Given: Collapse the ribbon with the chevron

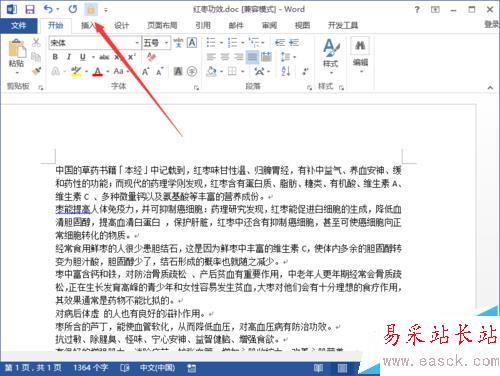Looking at the screenshot, I should click(x=490, y=88).
